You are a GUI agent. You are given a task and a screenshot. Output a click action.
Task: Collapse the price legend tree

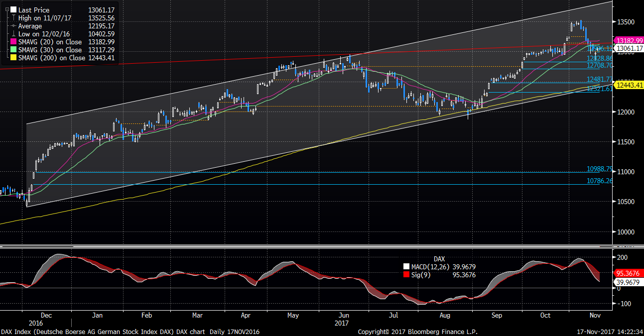(x=6, y=9)
